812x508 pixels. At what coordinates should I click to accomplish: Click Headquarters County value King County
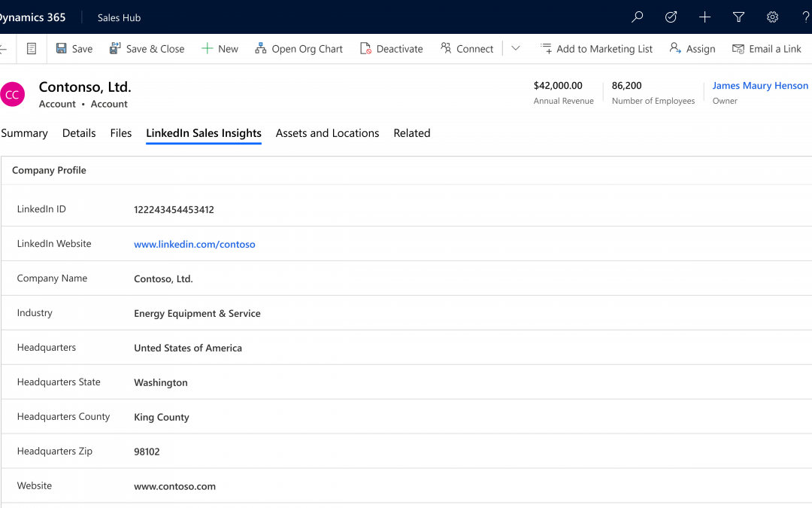161,417
